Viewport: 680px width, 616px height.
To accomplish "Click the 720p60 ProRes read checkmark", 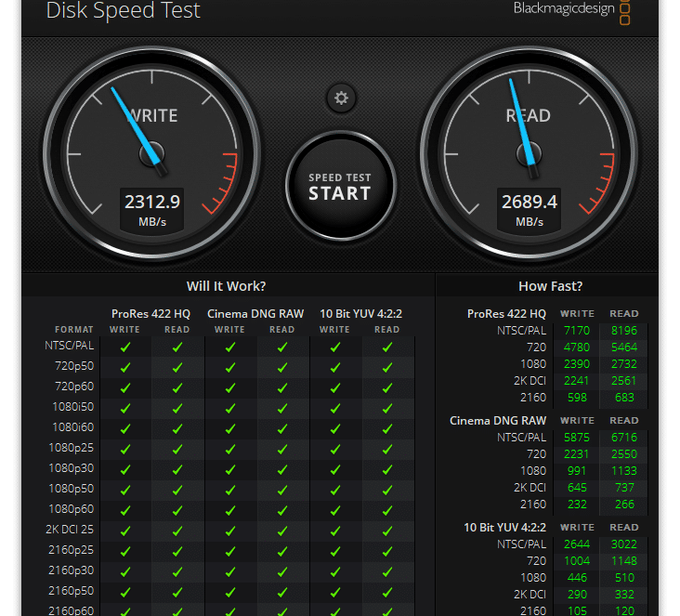I will [177, 387].
